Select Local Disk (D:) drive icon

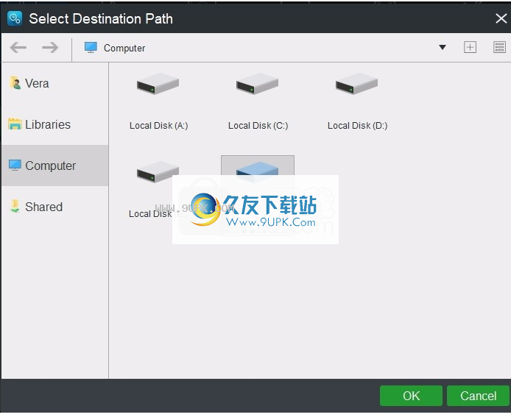[x=357, y=84]
